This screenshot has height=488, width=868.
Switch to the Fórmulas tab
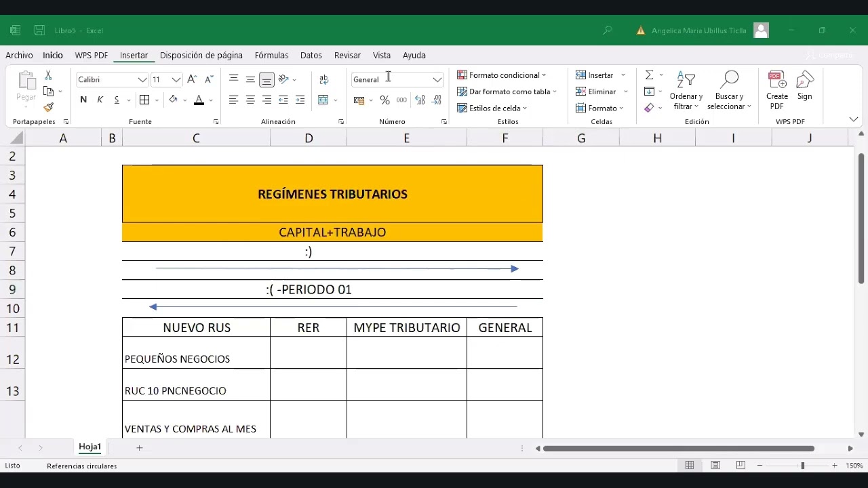pos(271,56)
